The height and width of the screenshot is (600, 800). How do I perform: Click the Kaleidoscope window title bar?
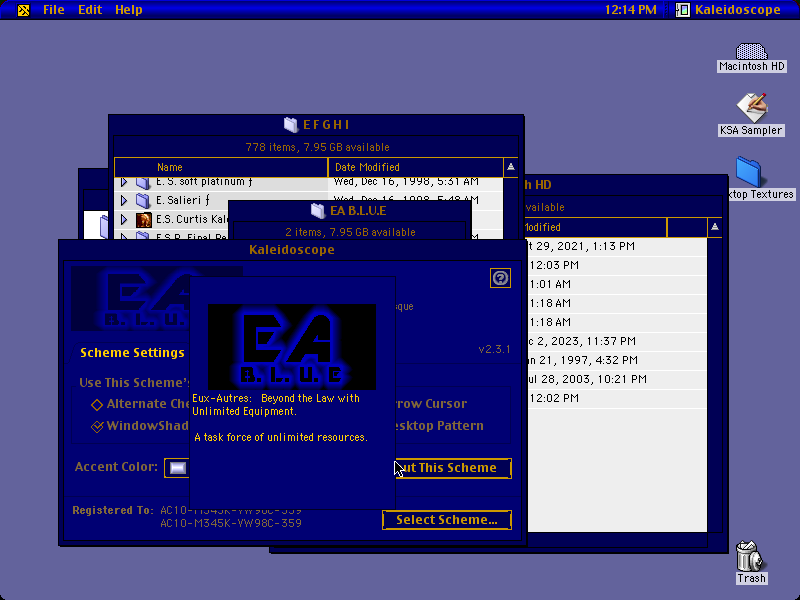coord(292,249)
